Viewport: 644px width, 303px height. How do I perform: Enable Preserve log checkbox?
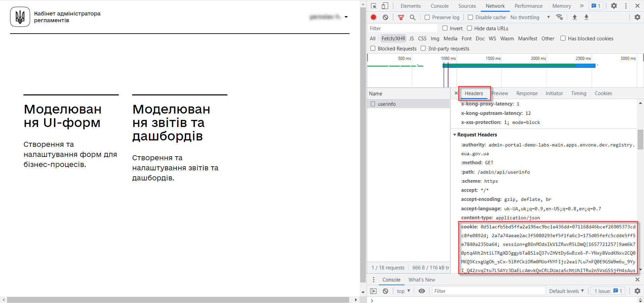pos(427,17)
